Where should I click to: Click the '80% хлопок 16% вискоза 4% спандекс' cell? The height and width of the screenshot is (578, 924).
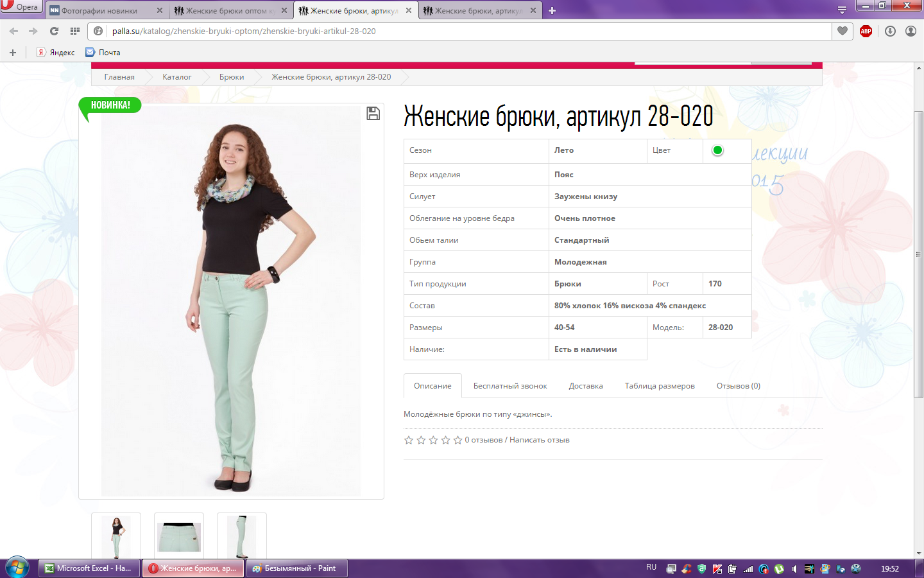click(650, 306)
